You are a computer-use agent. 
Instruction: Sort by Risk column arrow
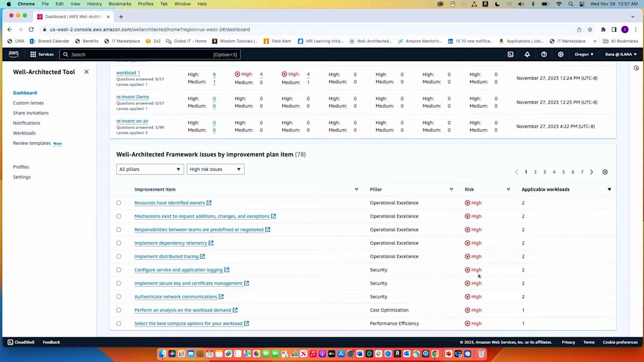[508, 189]
